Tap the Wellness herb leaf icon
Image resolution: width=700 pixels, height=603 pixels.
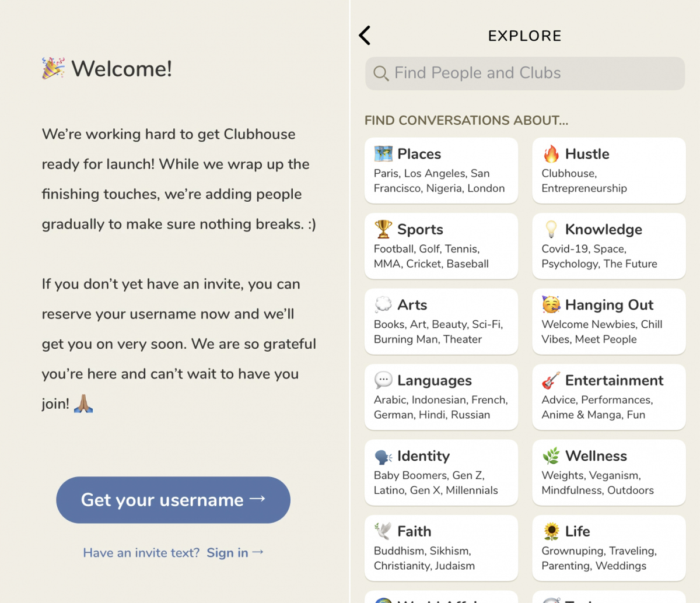551,456
